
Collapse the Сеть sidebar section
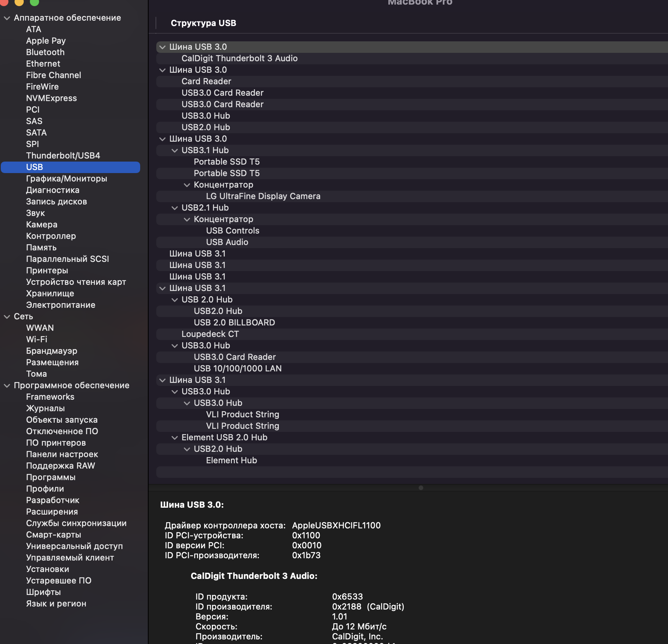7,317
